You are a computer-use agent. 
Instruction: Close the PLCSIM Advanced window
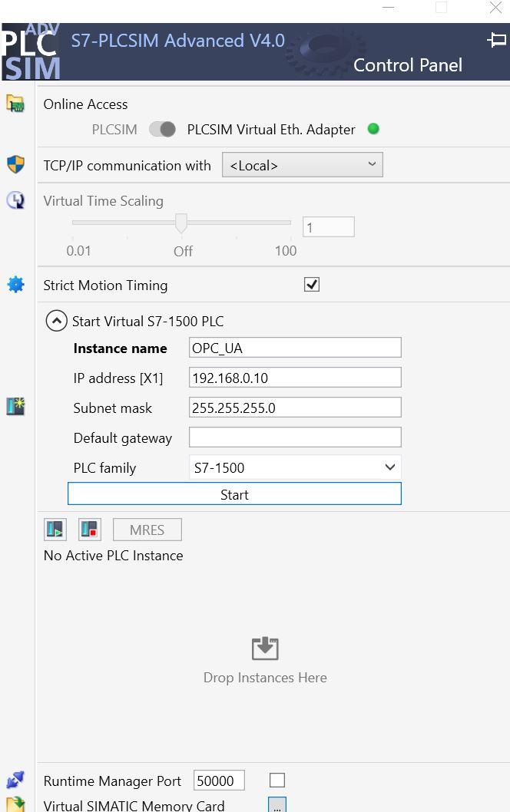tap(495, 7)
